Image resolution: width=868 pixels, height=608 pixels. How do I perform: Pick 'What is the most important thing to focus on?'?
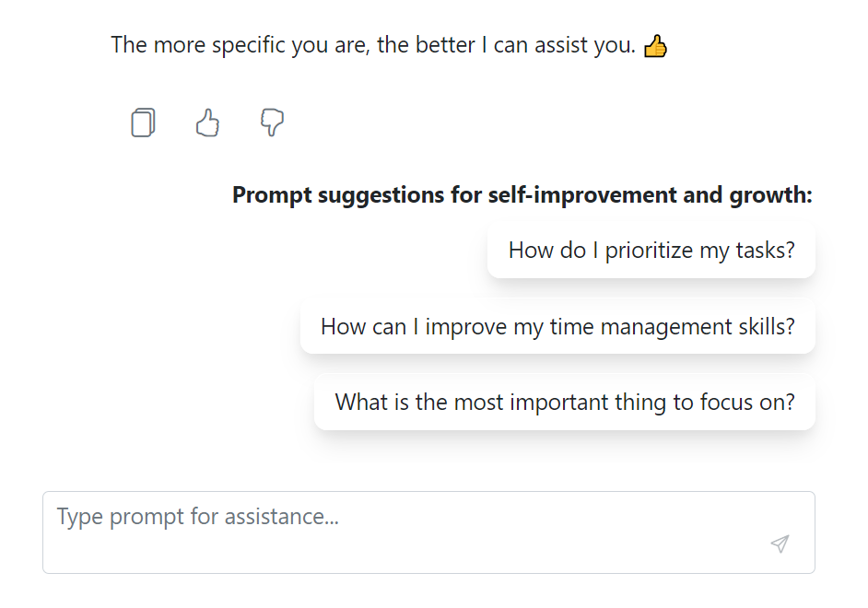tap(564, 403)
